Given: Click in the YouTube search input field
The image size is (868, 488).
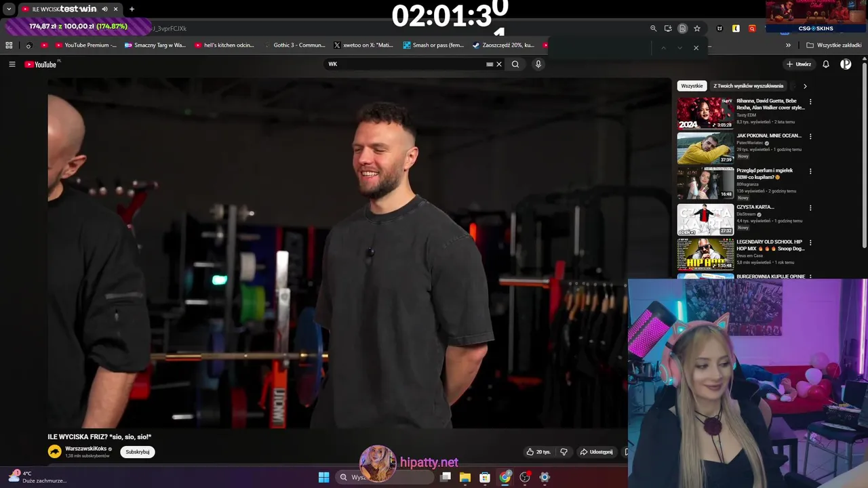Looking at the screenshot, I should (x=404, y=64).
